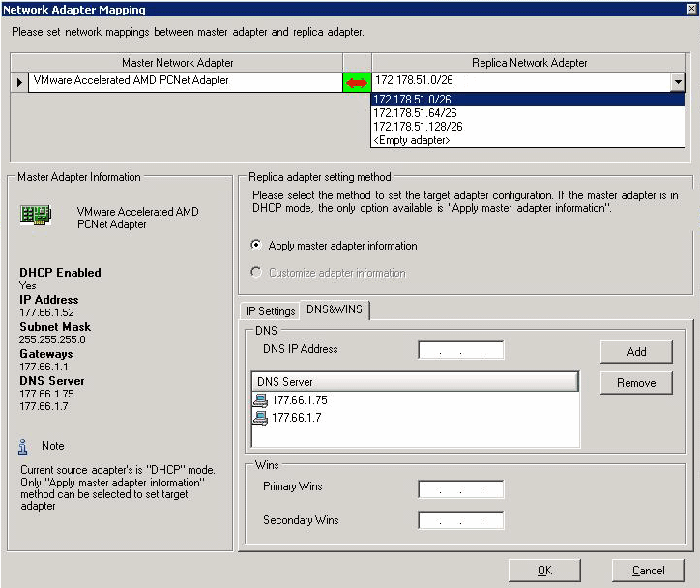Click the red double-arrow mapping icon

point(357,83)
